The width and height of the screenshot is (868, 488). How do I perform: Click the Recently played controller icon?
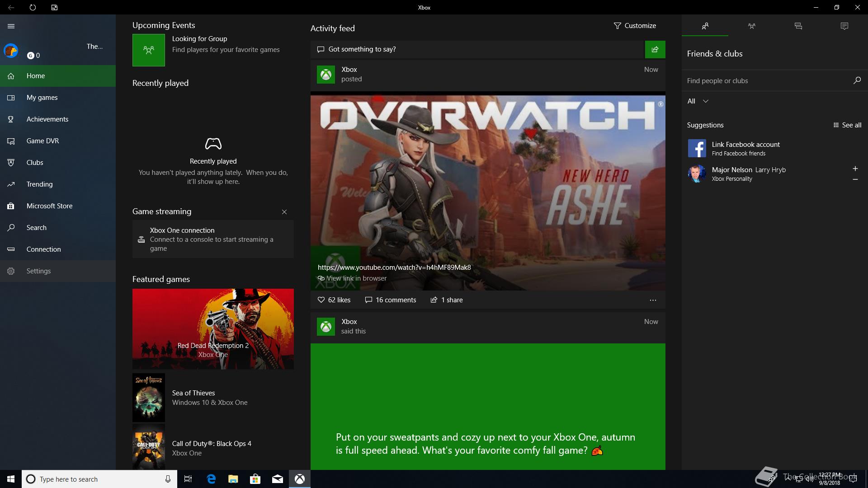click(x=213, y=144)
